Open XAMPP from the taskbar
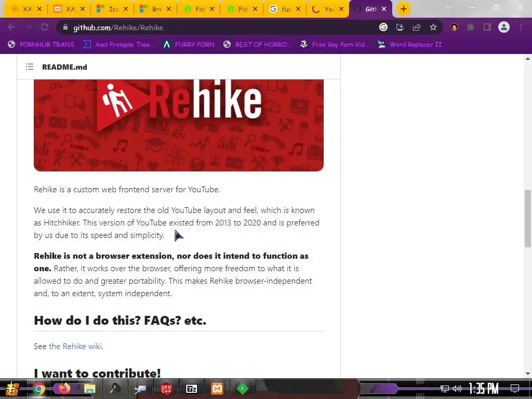532x399 pixels. click(217, 389)
